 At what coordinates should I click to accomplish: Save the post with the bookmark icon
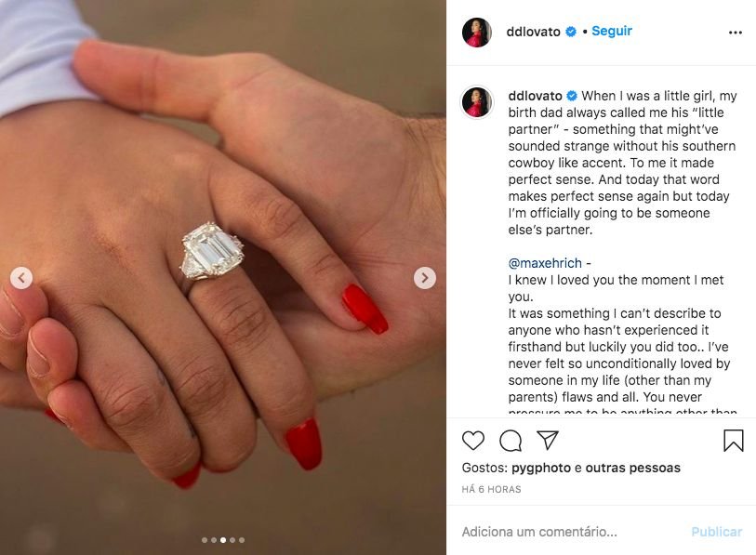(734, 441)
